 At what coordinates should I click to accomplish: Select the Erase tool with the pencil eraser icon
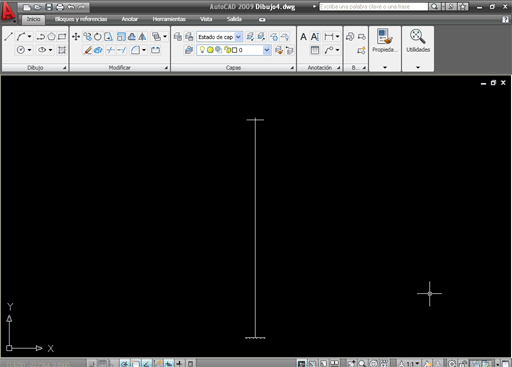point(88,50)
